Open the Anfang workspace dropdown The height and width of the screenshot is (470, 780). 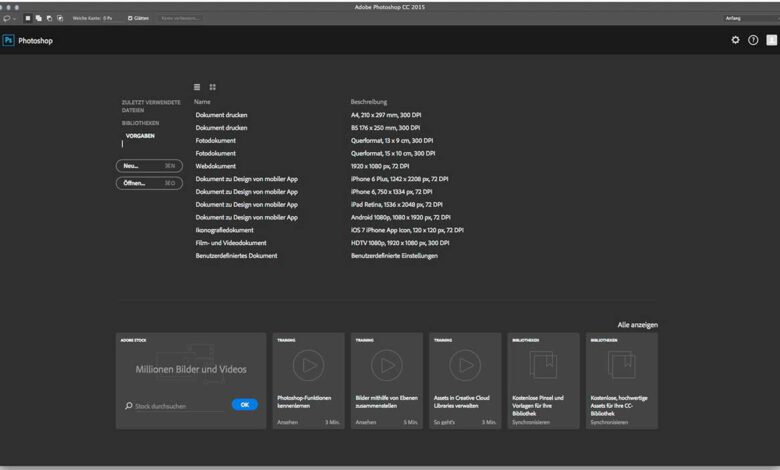tap(750, 18)
